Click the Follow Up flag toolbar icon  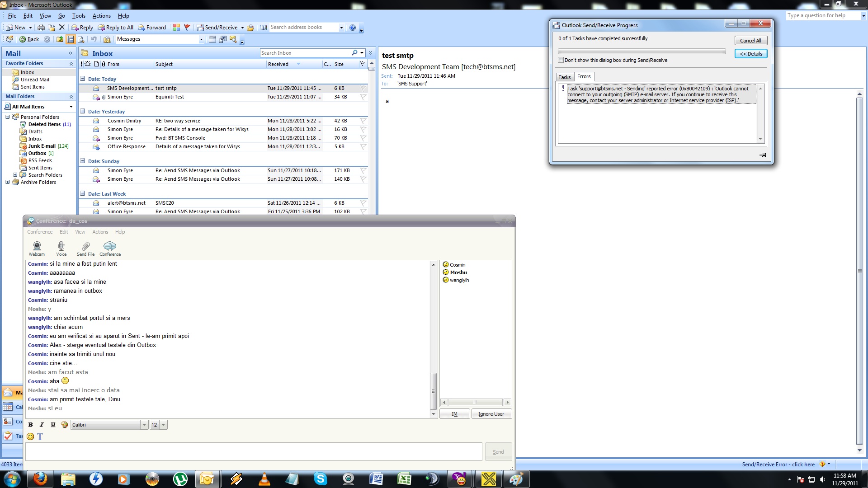pyautogui.click(x=187, y=28)
